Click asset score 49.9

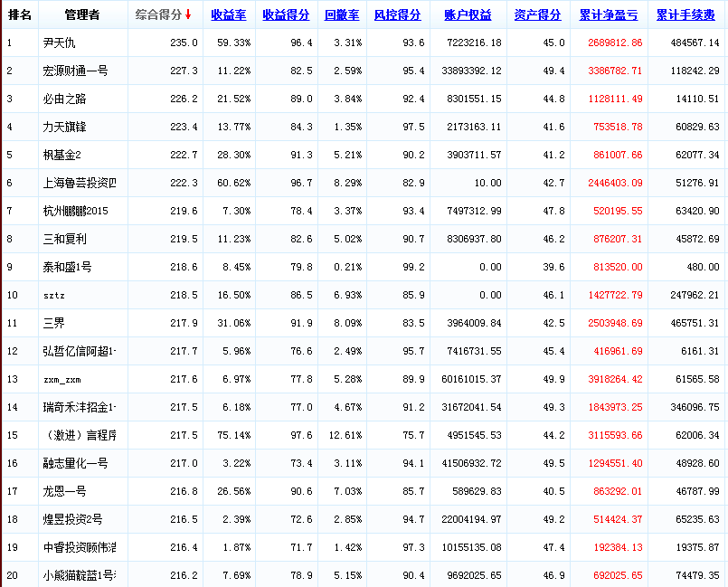coord(553,379)
